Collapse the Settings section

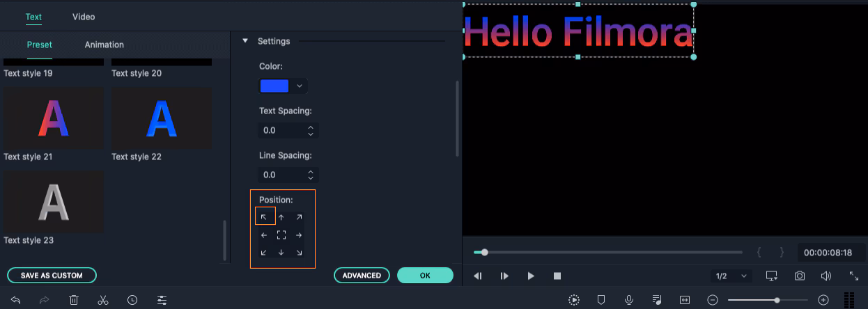click(x=245, y=41)
